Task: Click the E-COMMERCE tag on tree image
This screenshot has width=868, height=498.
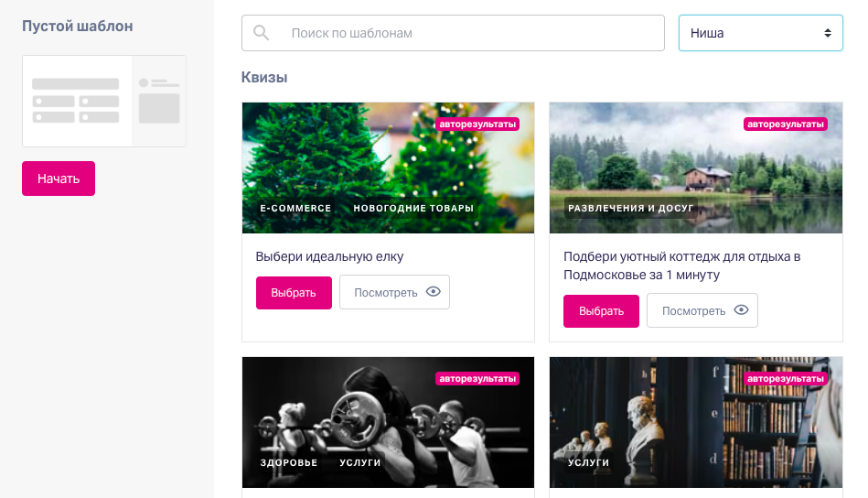Action: [x=295, y=209]
